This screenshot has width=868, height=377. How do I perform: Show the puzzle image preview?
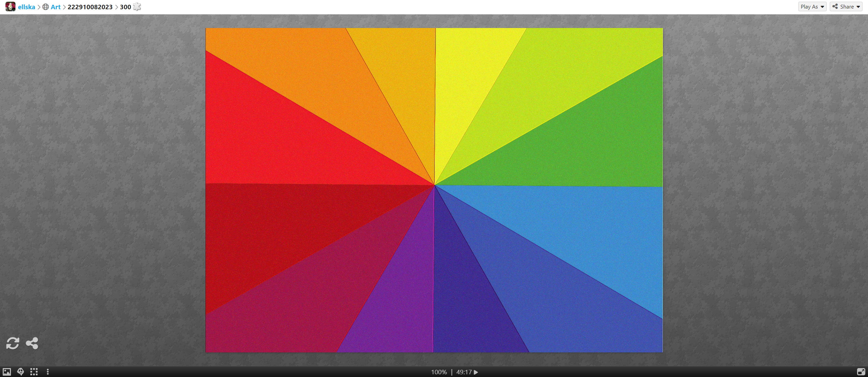click(x=7, y=372)
